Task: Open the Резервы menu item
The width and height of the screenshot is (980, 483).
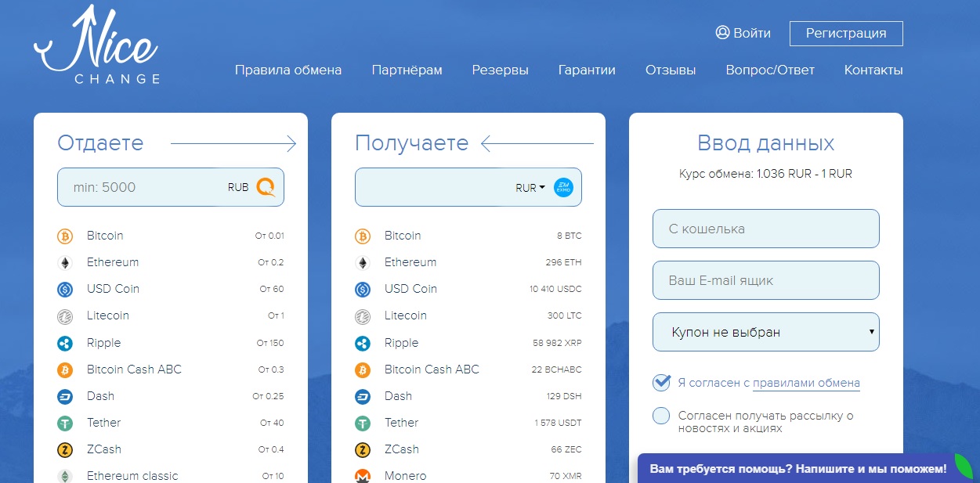Action: (500, 70)
